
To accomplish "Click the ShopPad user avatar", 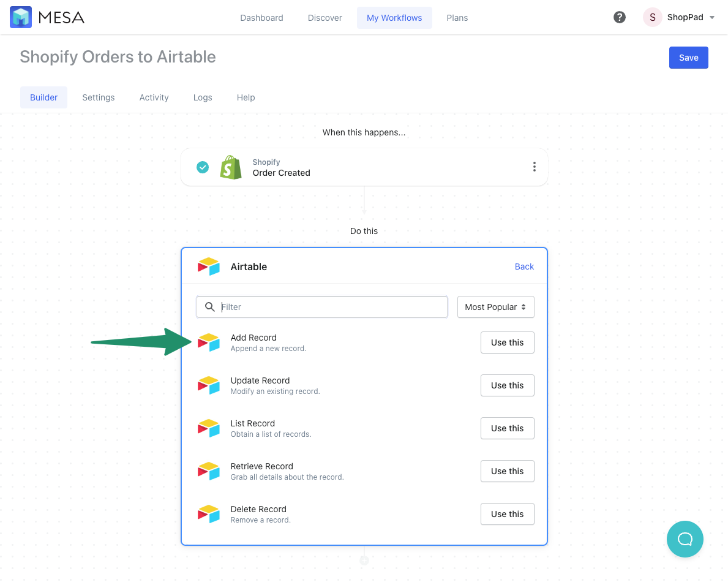I will coord(652,17).
